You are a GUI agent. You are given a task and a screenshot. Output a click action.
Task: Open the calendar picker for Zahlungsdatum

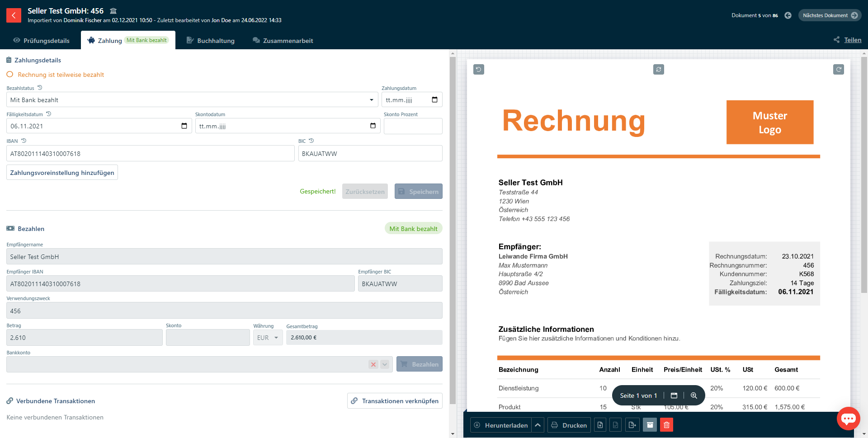point(434,100)
